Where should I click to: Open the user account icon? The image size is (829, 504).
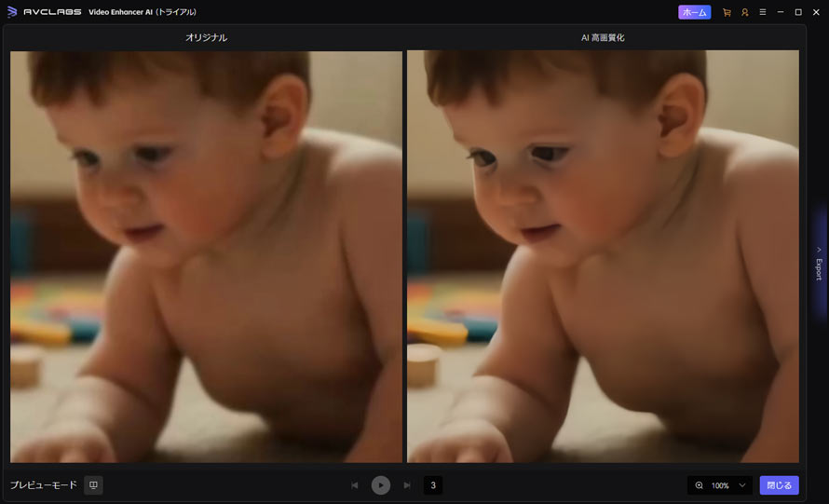coord(744,12)
